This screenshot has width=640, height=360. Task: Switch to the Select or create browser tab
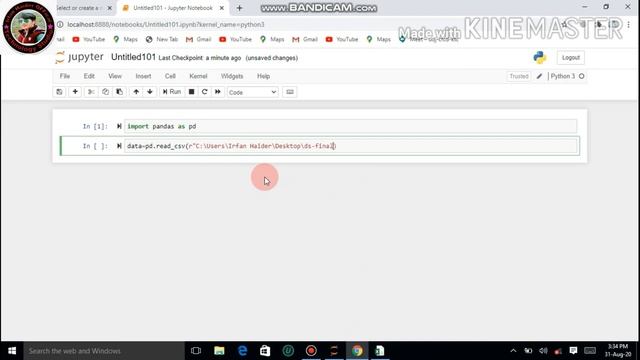[x=80, y=8]
